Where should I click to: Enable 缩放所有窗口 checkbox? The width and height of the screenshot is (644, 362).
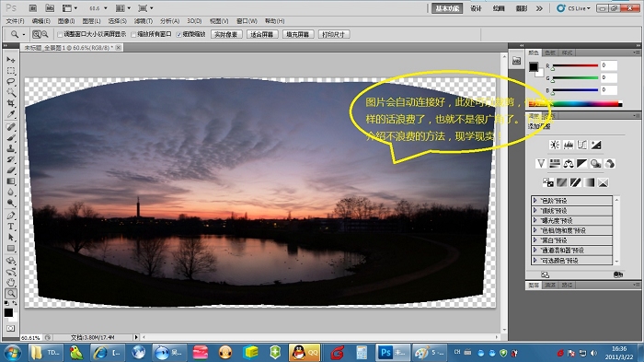point(133,35)
